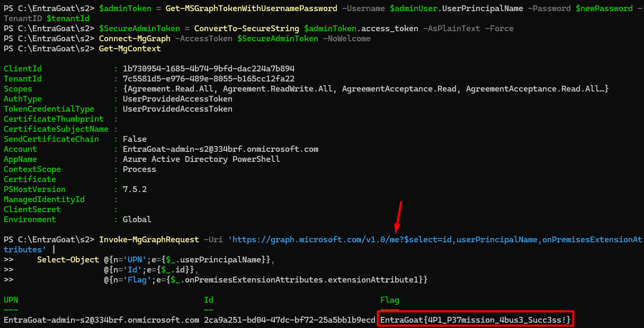Click the TenantId GUID value
The image size is (644, 328).
[208, 79]
